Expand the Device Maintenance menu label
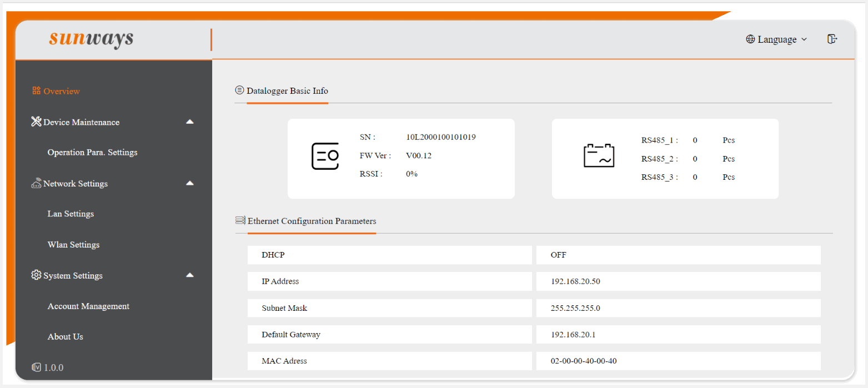The image size is (868, 388). pos(81,122)
